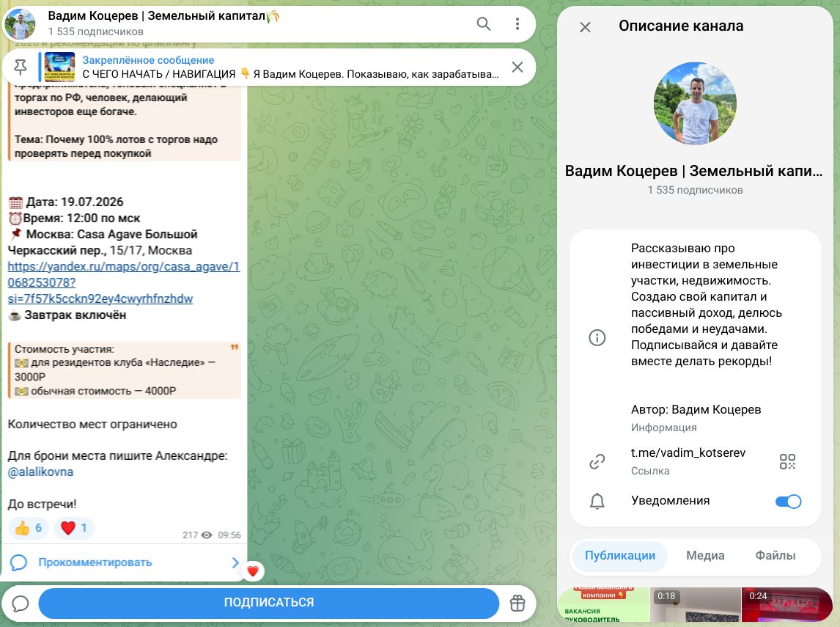Screen dimensions: 840x627
Task: Switch to the Медиа tab
Action: pyautogui.click(x=705, y=556)
